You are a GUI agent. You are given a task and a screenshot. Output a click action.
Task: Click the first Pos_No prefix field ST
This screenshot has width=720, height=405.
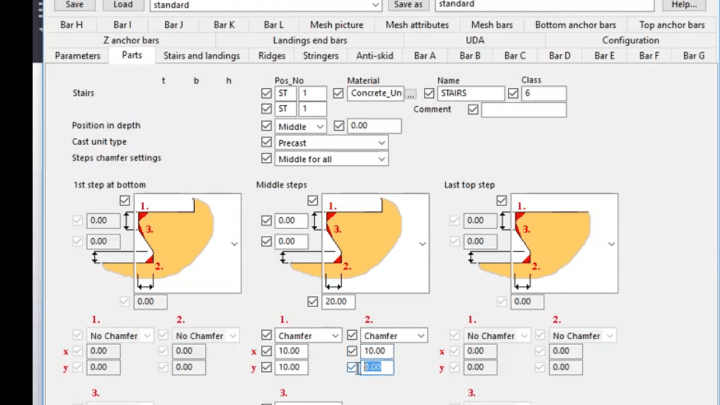(x=285, y=93)
